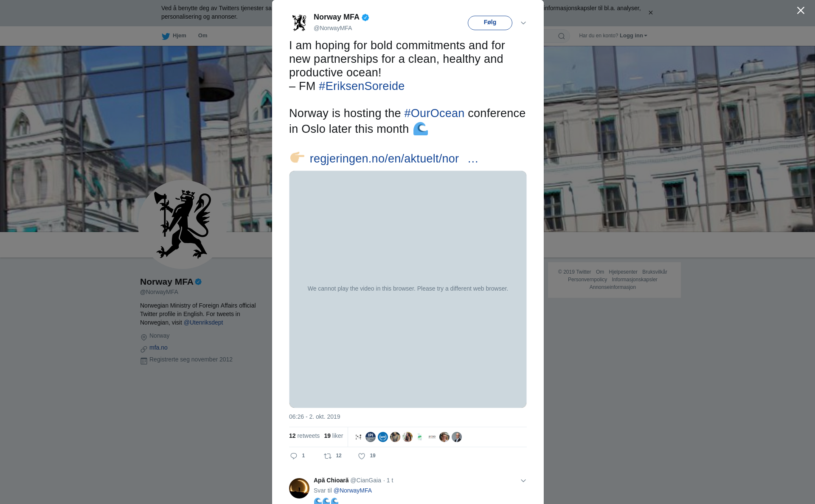Open the Logg inn dropdown
The width and height of the screenshot is (815, 504).
633,36
